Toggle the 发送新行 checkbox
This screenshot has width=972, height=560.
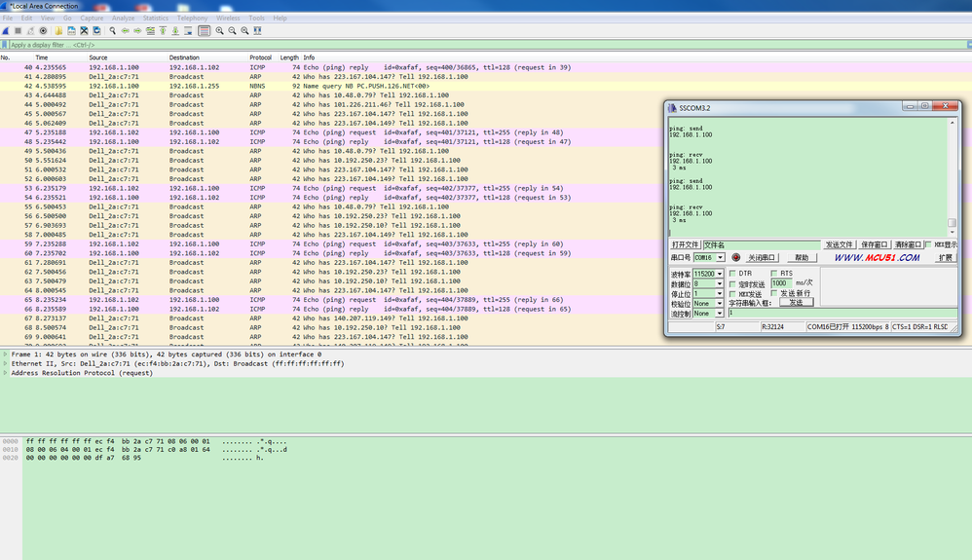774,293
